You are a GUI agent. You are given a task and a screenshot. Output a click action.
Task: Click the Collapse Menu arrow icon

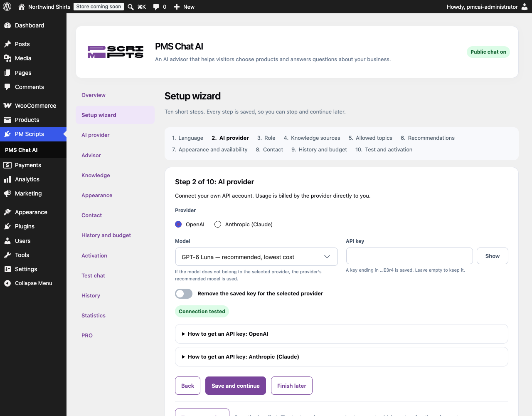7,283
